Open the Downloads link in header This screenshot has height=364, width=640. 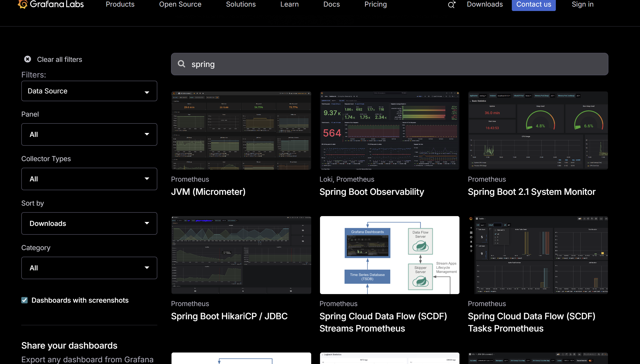click(x=485, y=4)
